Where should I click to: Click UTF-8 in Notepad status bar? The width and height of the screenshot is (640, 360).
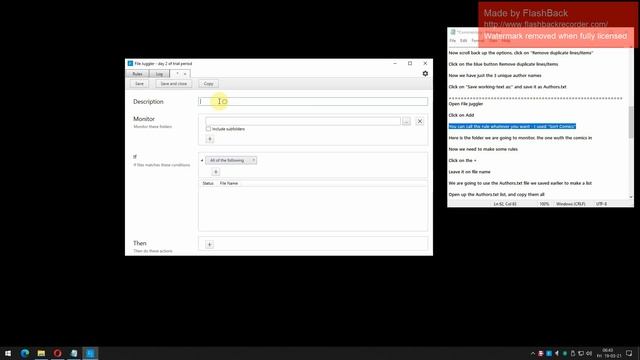(601, 204)
